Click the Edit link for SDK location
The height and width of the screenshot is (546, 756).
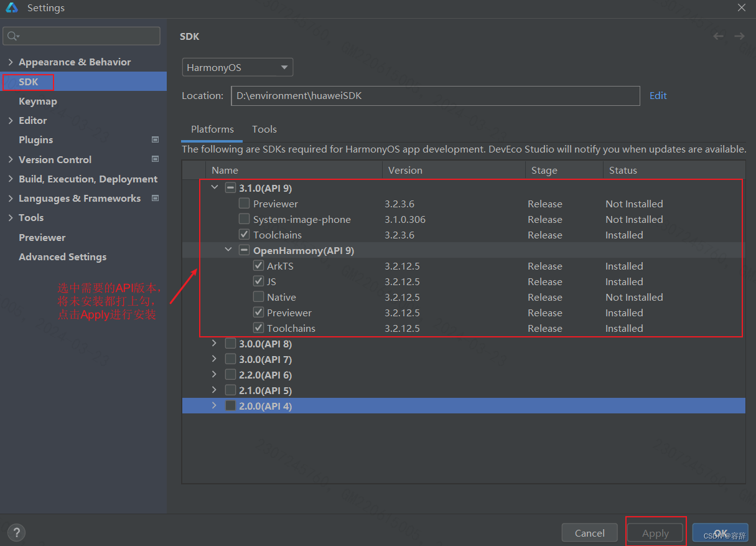click(x=658, y=95)
